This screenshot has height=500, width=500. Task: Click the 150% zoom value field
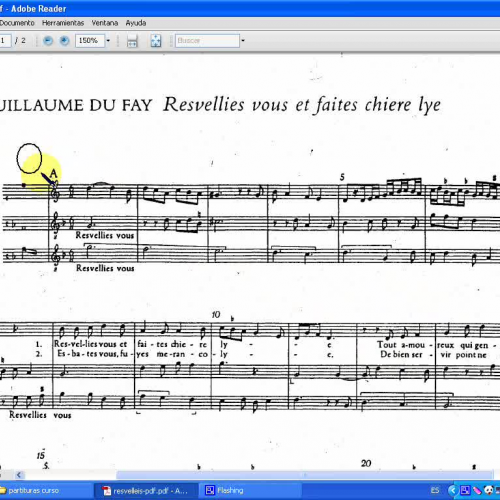tap(90, 41)
